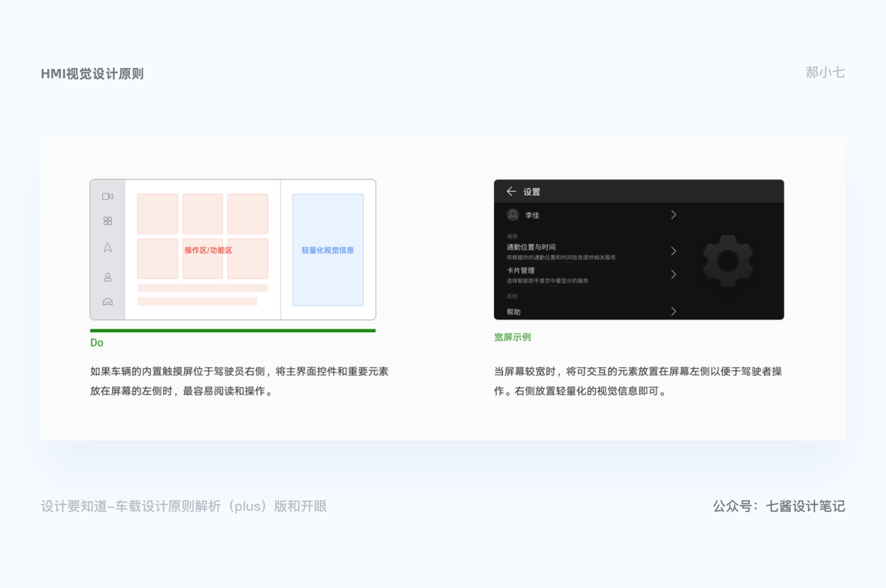Open 通勤位置与时间 chevron arrow
The width and height of the screenshot is (886, 588).
pos(673,251)
